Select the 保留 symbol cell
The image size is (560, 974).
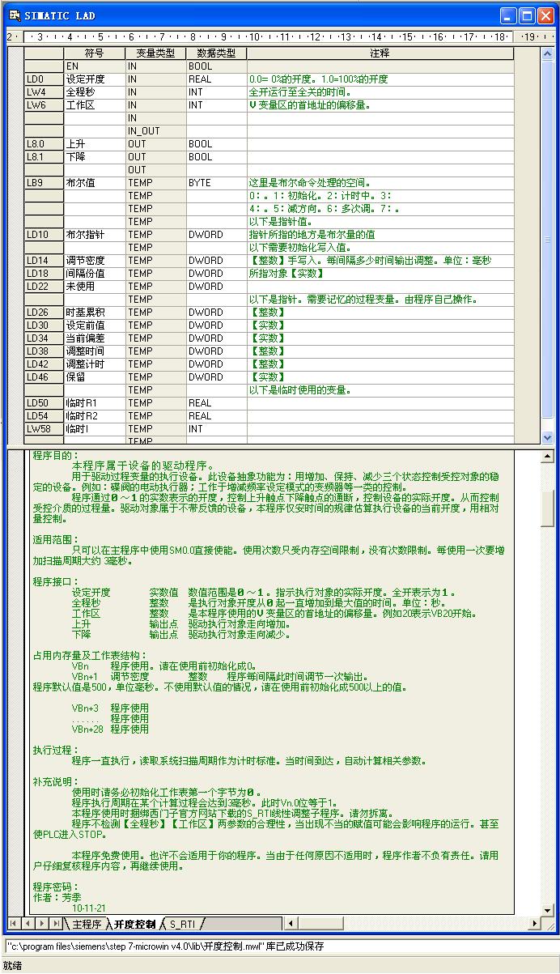coord(94,377)
